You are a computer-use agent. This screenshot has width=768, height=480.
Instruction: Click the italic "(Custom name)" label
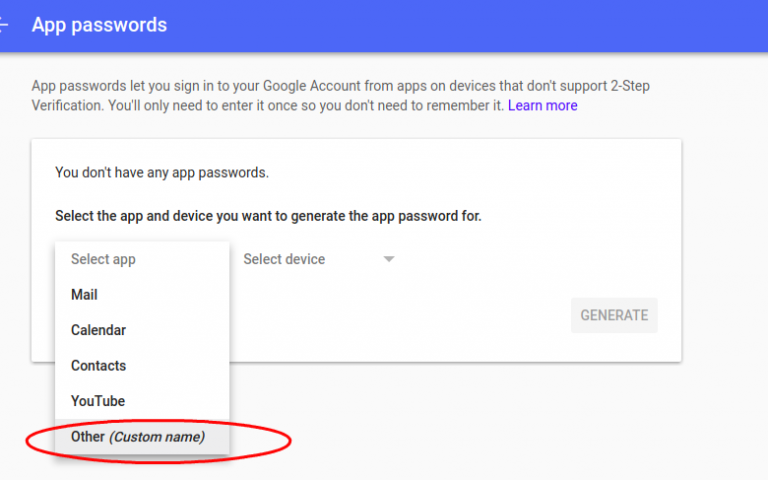[x=156, y=437]
